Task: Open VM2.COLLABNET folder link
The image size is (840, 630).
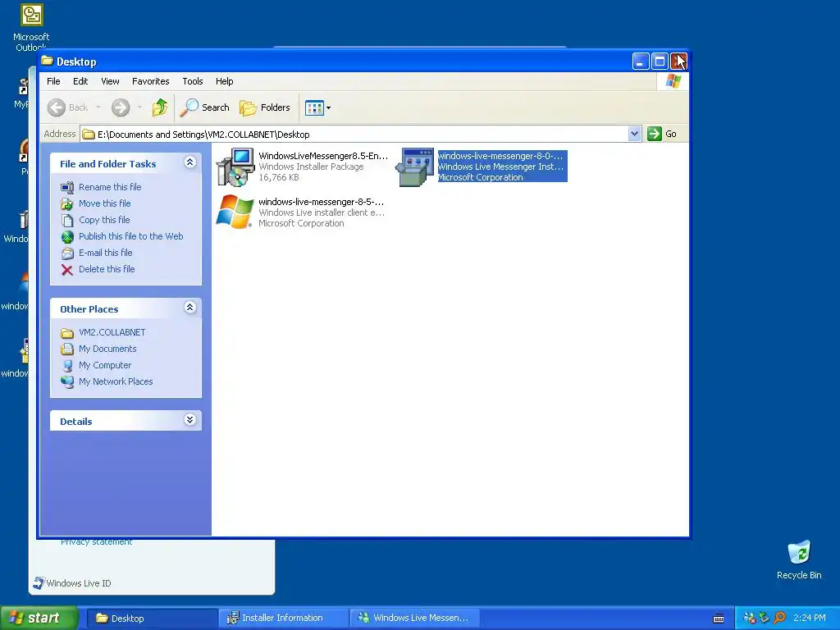Action: pos(112,333)
